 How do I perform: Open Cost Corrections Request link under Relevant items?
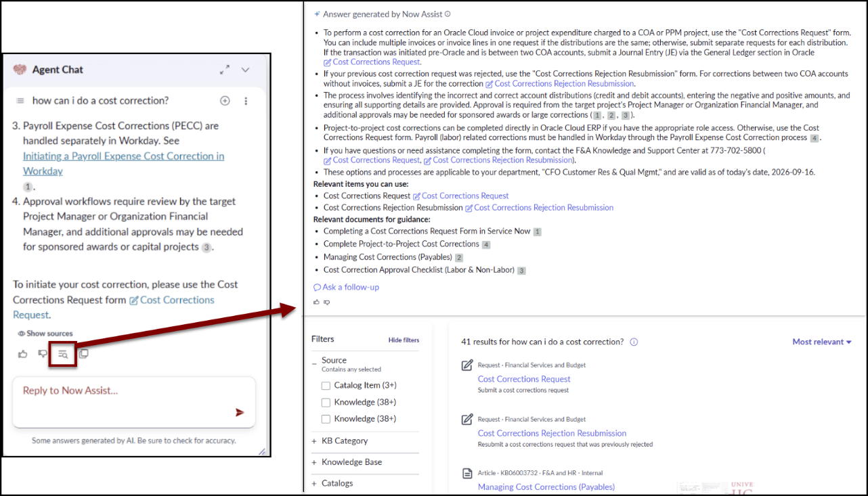click(461, 196)
